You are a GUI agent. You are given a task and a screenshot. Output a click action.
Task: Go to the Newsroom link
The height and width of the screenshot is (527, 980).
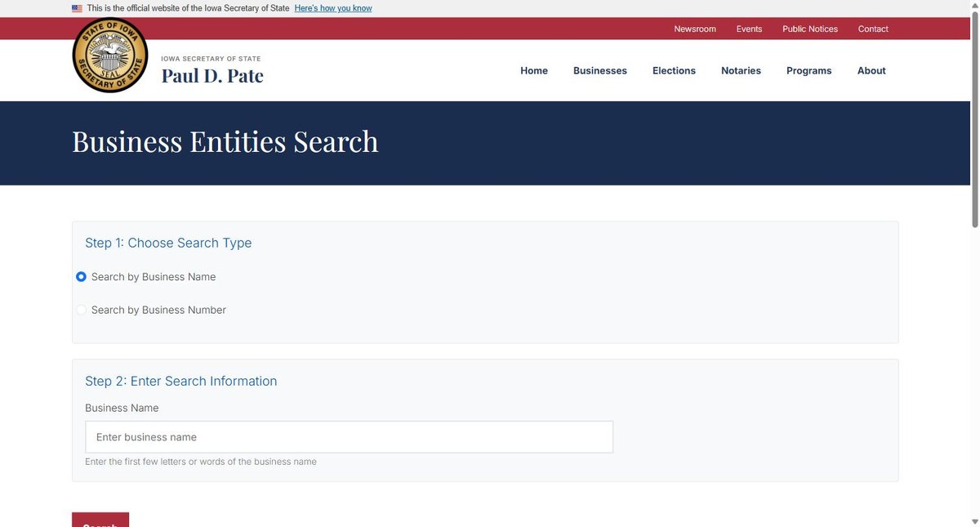pos(695,29)
